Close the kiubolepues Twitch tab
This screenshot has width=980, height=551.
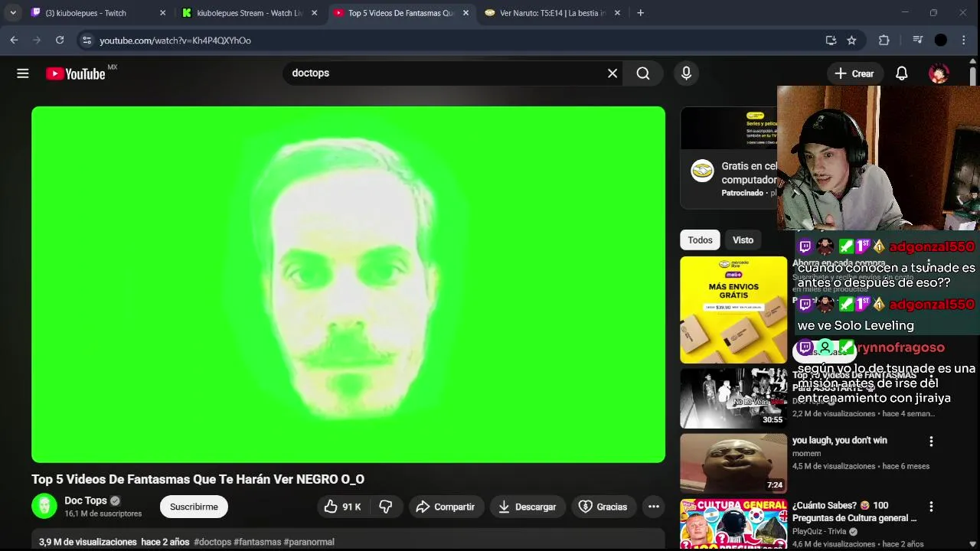[x=162, y=13]
